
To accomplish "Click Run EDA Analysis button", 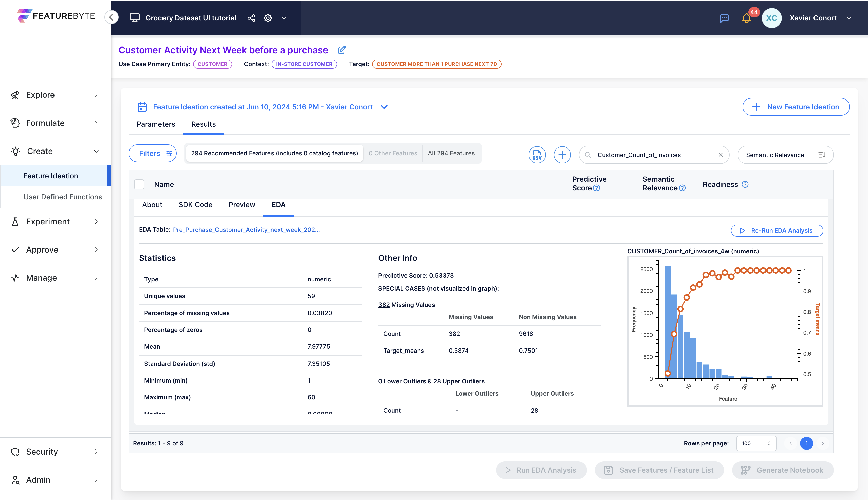I will 541,470.
